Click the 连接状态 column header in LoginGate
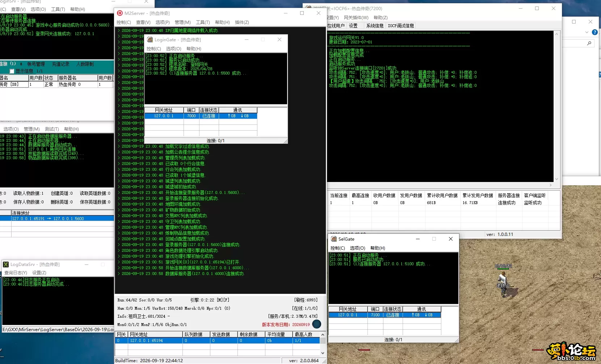This screenshot has width=601, height=364. [x=209, y=110]
